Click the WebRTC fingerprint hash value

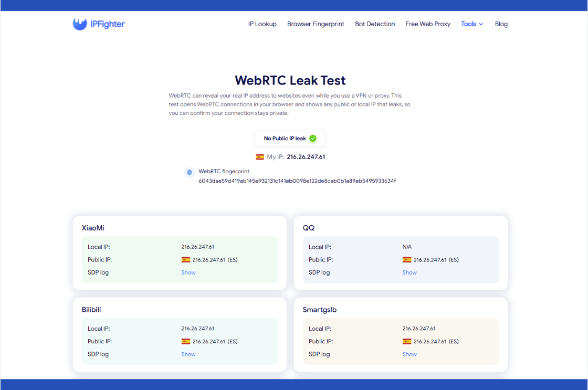coord(297,181)
